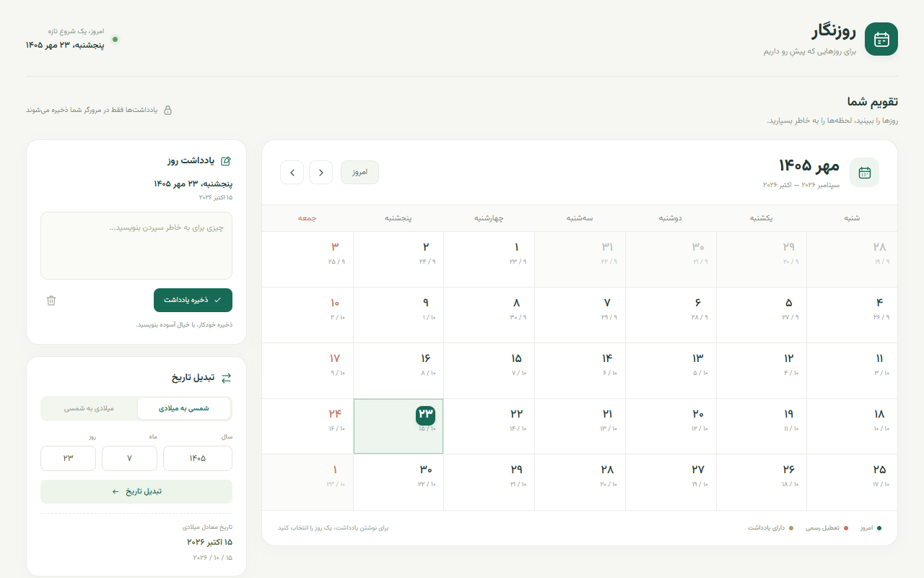The image size is (924, 578).
Task: Click the result text ۱۵ اکتبر ۲۰۲۶
Action: (210, 542)
